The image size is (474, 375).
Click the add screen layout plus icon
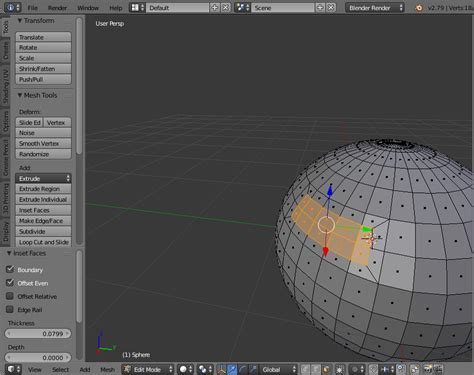pos(214,7)
